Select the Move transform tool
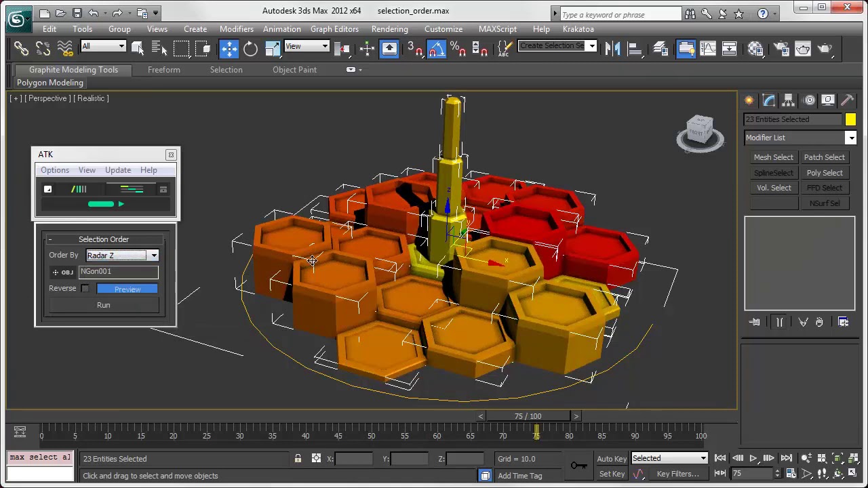 pyautogui.click(x=229, y=48)
